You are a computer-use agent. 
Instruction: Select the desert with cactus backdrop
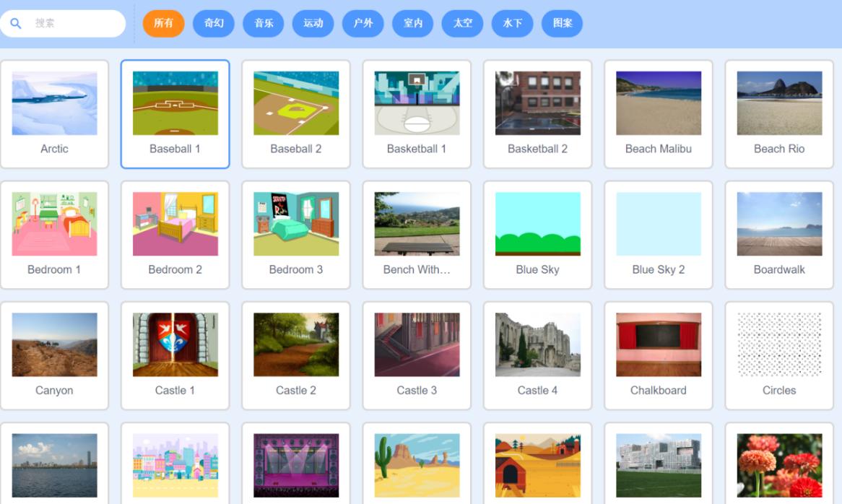click(x=417, y=464)
